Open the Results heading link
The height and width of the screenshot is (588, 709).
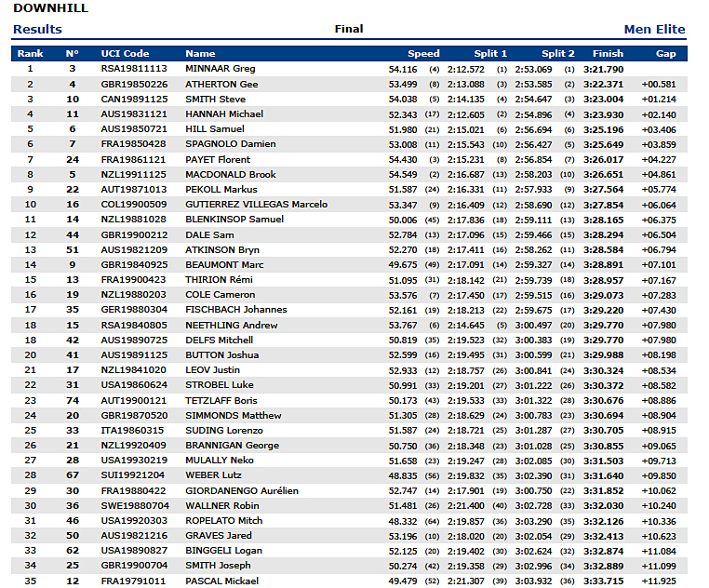tap(37, 30)
